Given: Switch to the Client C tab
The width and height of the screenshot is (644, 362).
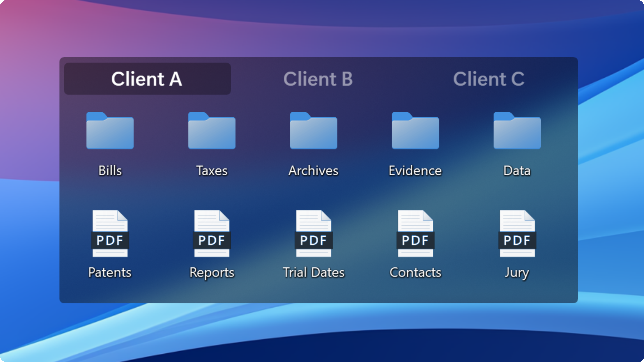Looking at the screenshot, I should coord(489,79).
